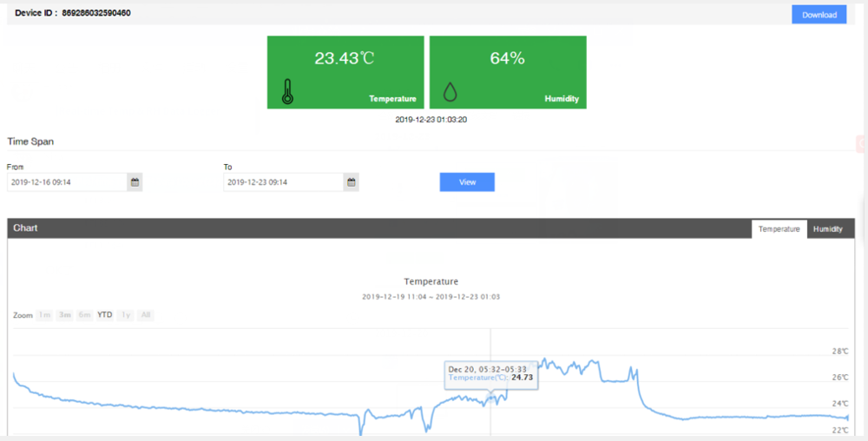The width and height of the screenshot is (868, 441).
Task: Set chart zoom to 3m
Action: tap(64, 315)
